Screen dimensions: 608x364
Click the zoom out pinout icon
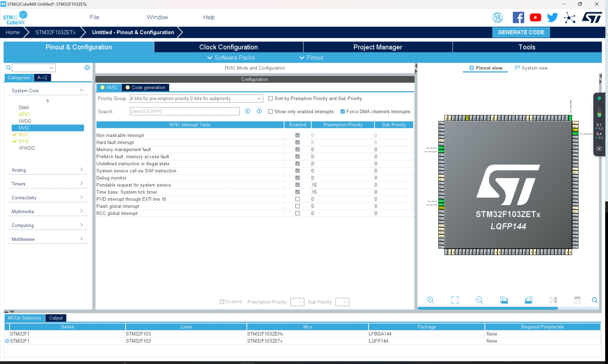[x=479, y=300]
